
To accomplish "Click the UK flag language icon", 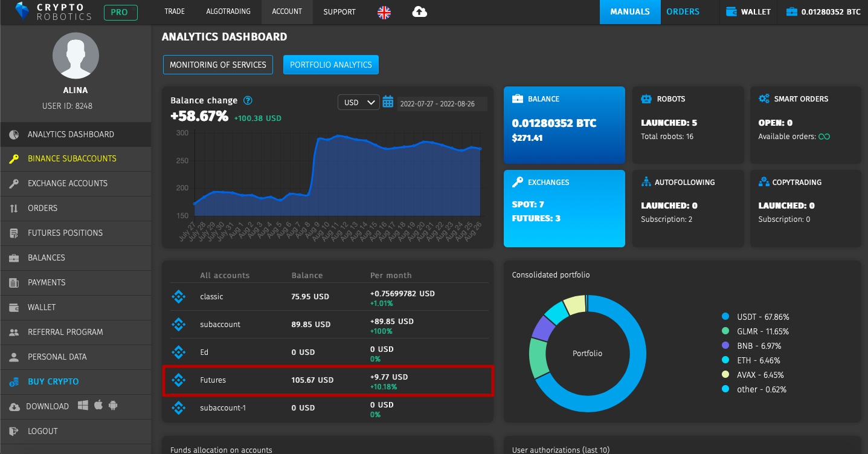I will pos(384,12).
